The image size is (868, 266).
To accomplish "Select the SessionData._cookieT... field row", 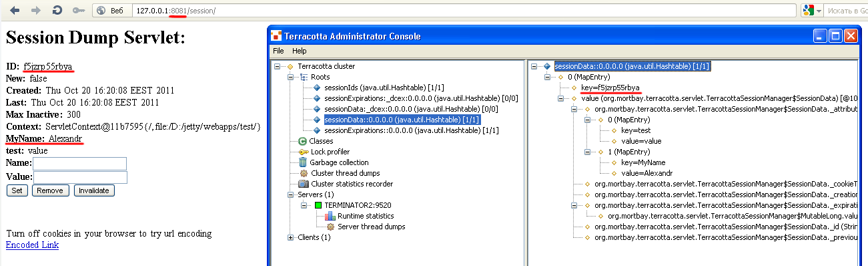I will pyautogui.click(x=725, y=184).
